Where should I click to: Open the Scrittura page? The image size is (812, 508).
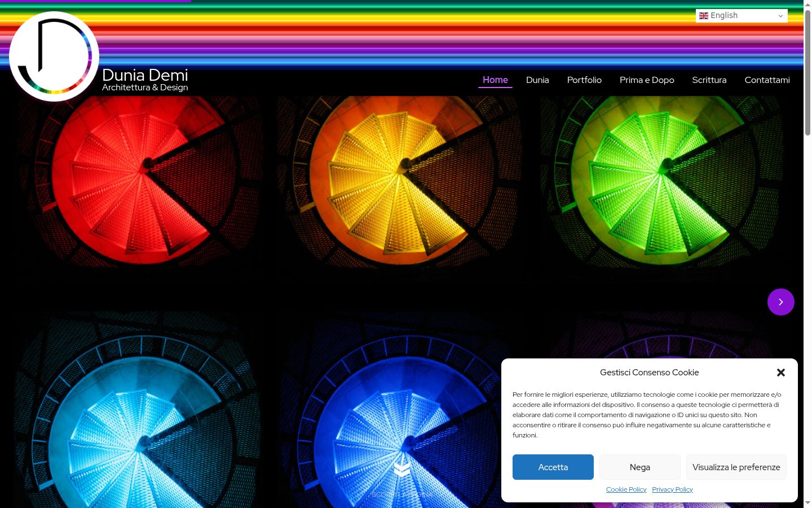click(709, 80)
